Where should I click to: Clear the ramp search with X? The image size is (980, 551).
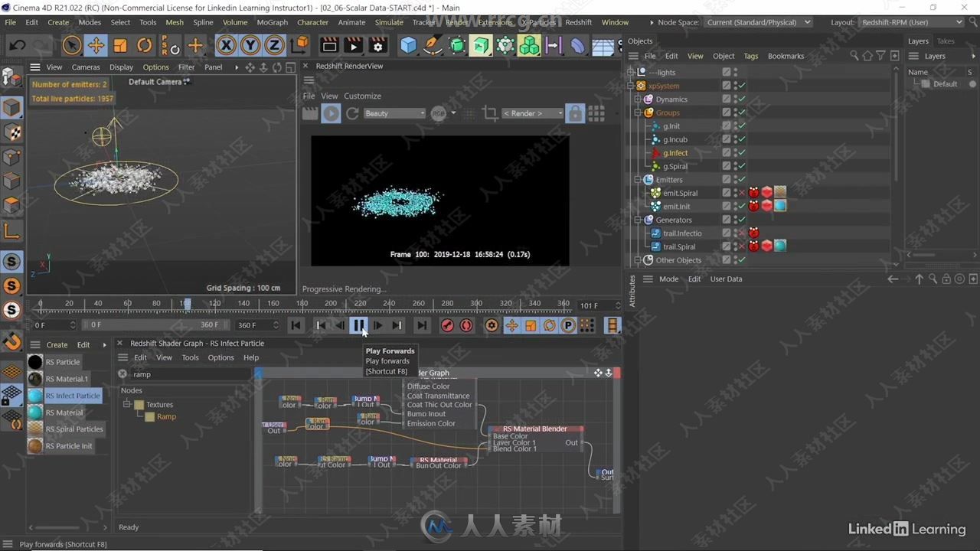pyautogui.click(x=122, y=374)
